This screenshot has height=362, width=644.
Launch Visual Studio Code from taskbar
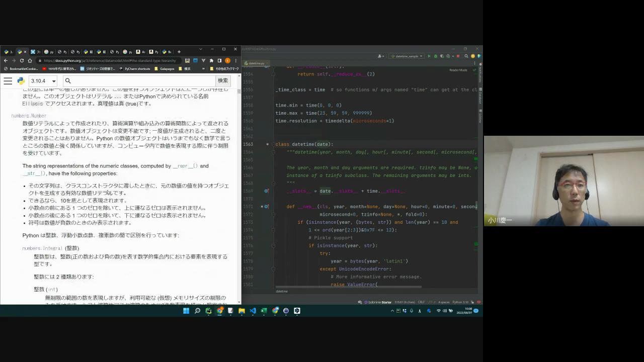tap(253, 311)
